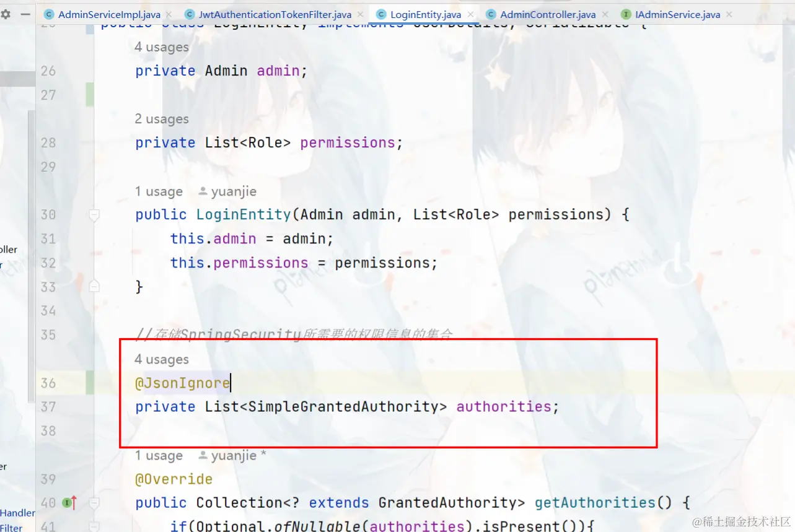Show the 1 usage hint above the LoginEntity constructor
The height and width of the screenshot is (532, 795).
(159, 191)
